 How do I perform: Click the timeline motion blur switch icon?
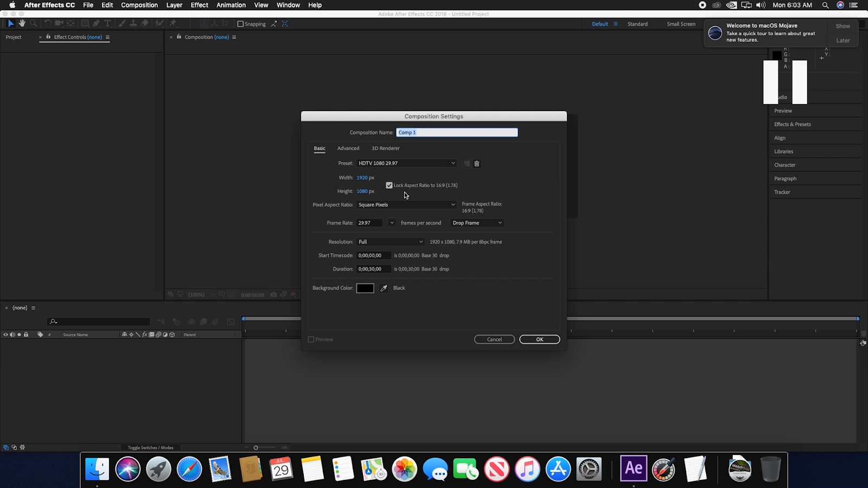[x=158, y=335]
